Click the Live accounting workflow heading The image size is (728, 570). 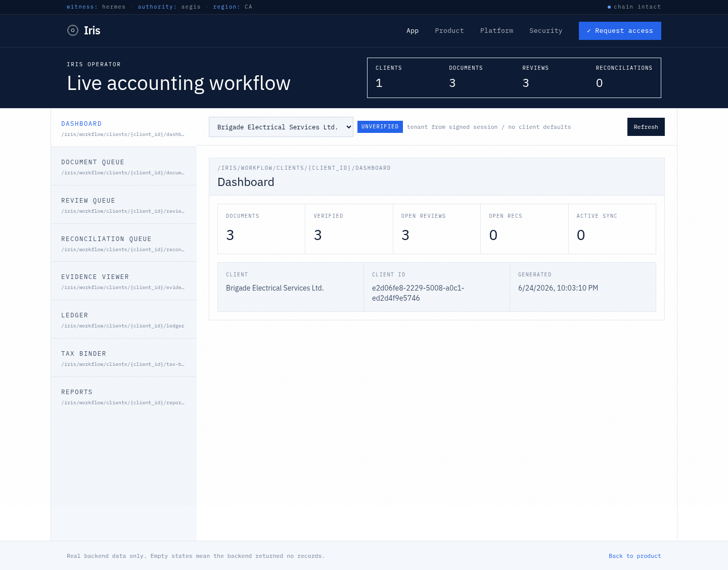(178, 83)
